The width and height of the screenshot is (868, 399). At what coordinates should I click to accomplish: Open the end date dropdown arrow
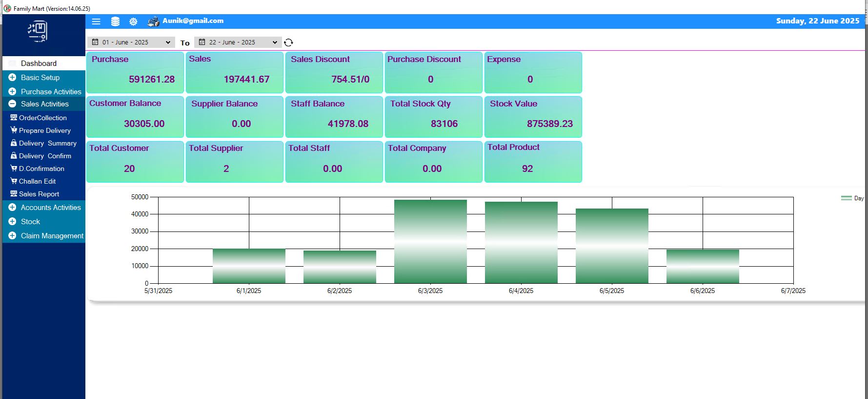275,42
